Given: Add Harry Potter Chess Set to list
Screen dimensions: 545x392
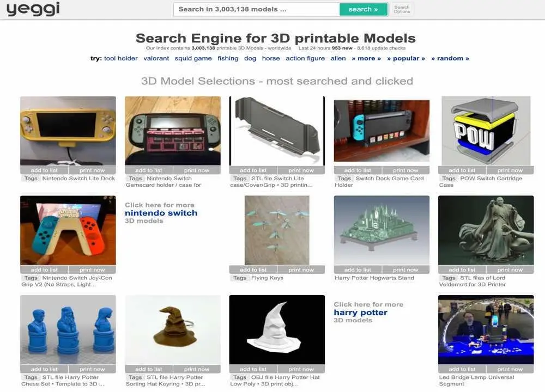Looking at the screenshot, I should click(x=44, y=369).
